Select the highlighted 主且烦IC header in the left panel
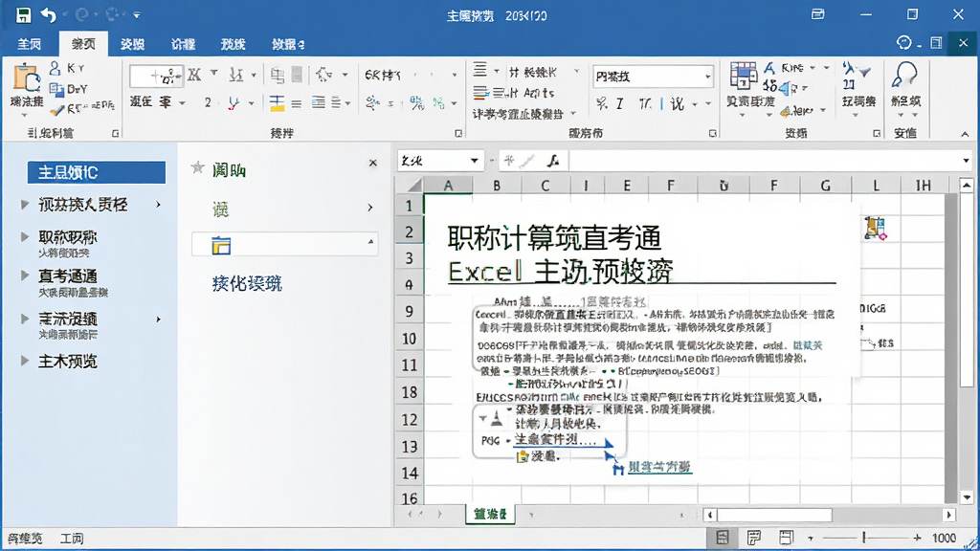The image size is (980, 551). tap(97, 172)
